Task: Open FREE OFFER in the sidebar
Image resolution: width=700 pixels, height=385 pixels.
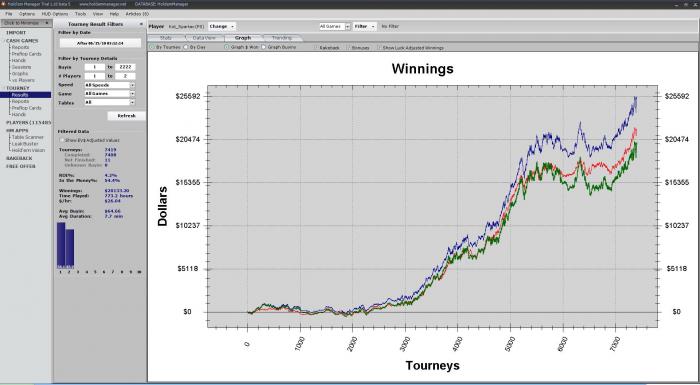Action: (21, 166)
